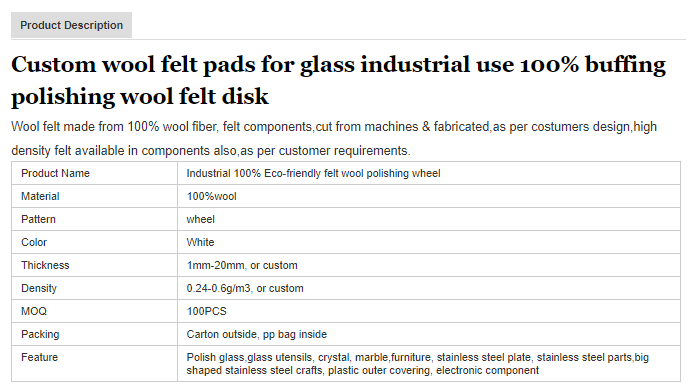The height and width of the screenshot is (389, 698).
Task: Click the Custom wool felt pads heading
Action: [x=338, y=80]
